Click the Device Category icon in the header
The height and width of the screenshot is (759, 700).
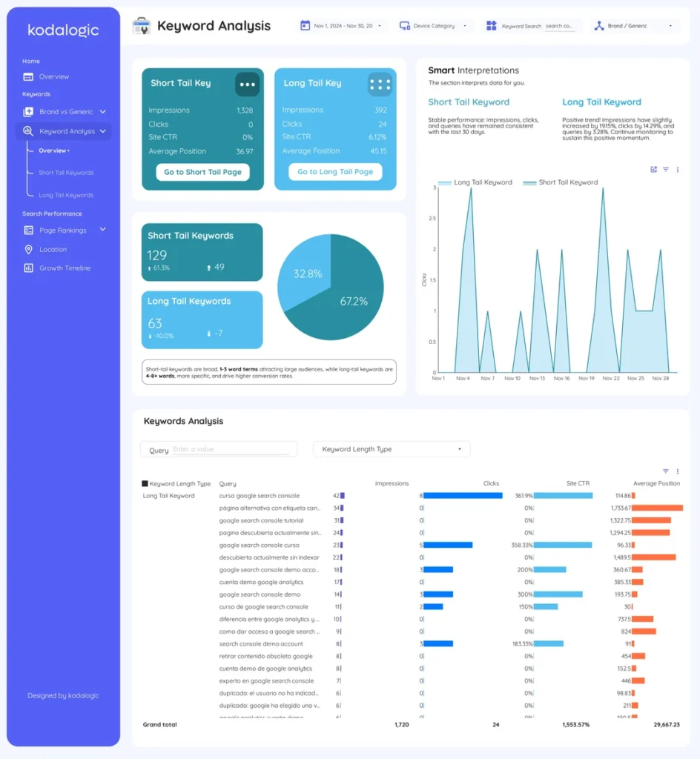click(x=403, y=24)
